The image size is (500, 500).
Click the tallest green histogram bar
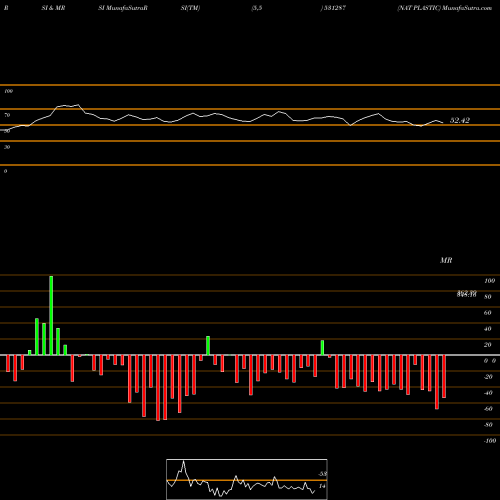click(51, 315)
